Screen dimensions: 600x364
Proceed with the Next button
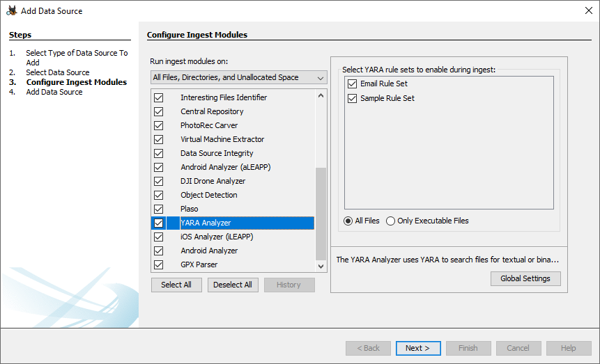(417, 348)
